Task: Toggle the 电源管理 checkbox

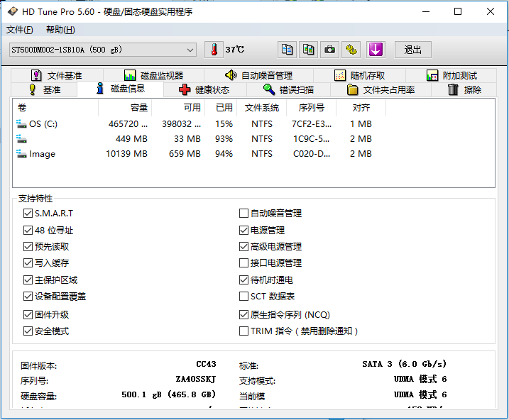Action: (243, 231)
